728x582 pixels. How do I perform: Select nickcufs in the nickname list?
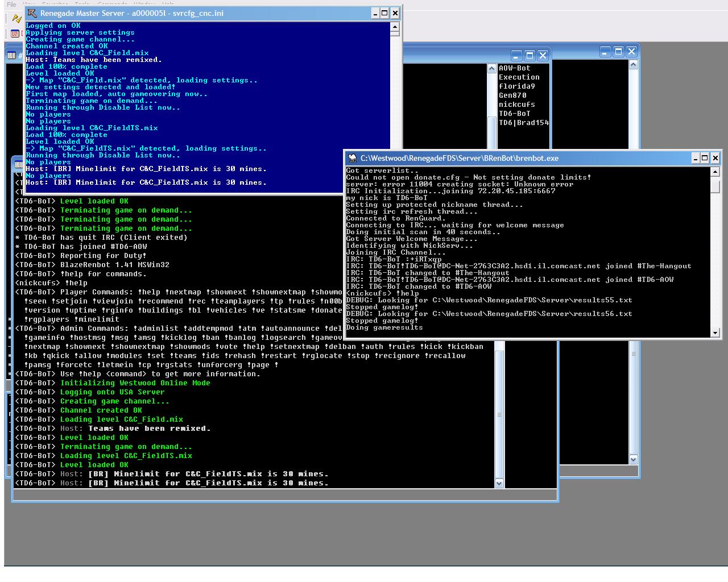click(516, 105)
